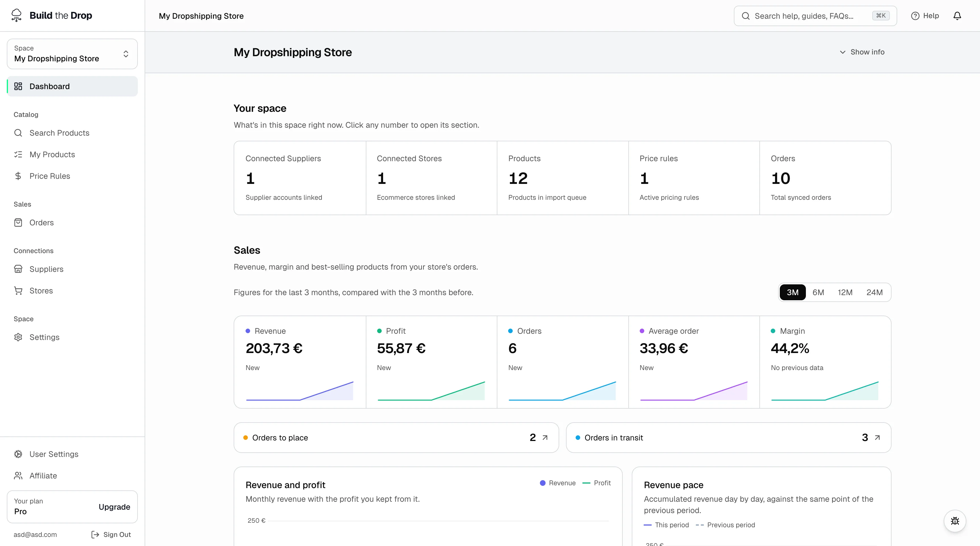Open the notifications bell
The height and width of the screenshot is (546, 980).
(957, 16)
